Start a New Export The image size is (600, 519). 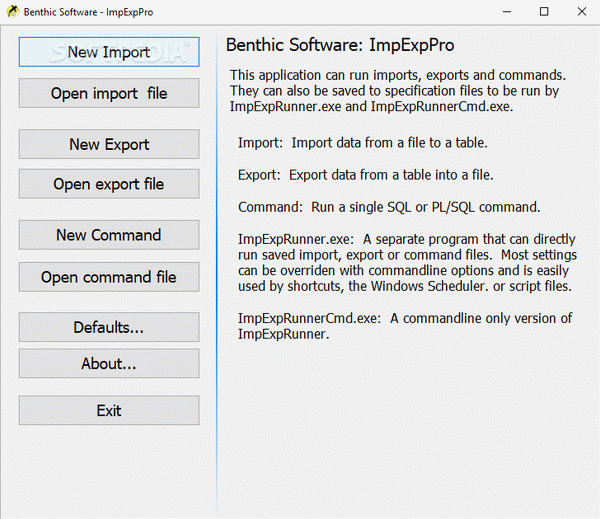tap(109, 144)
